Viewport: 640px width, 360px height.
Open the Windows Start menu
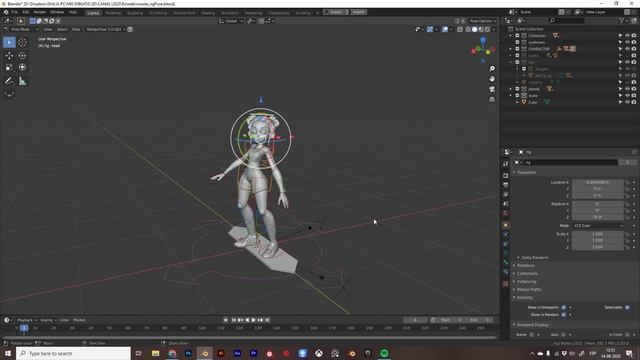click(8, 353)
